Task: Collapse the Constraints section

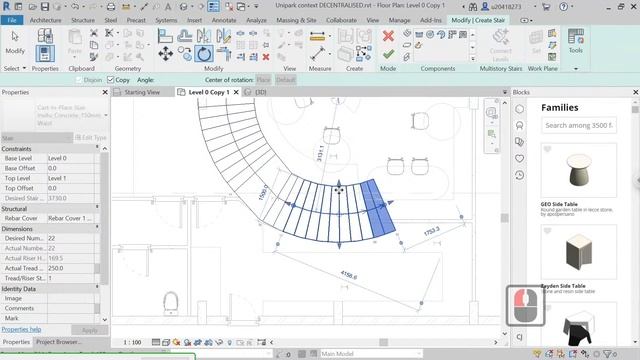Action: (97, 148)
